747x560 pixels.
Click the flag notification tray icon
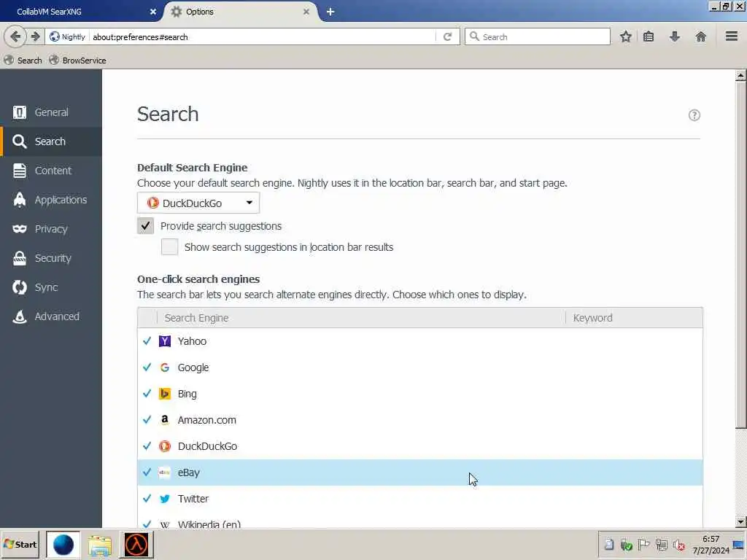click(643, 545)
